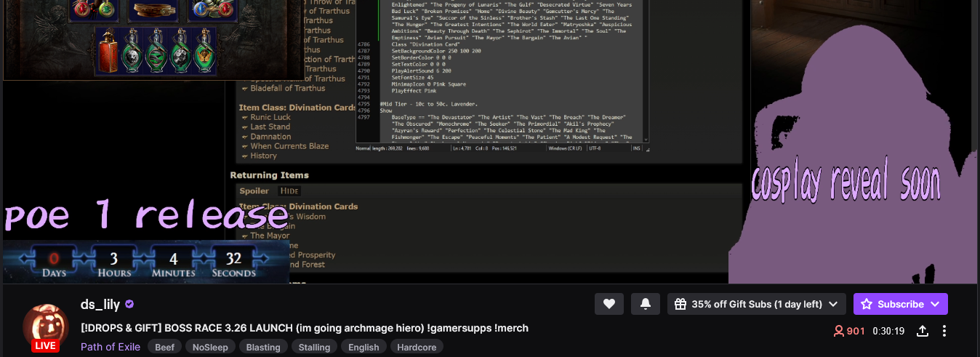Open the ds_lily channel name link
The width and height of the screenshot is (980, 357).
(100, 304)
